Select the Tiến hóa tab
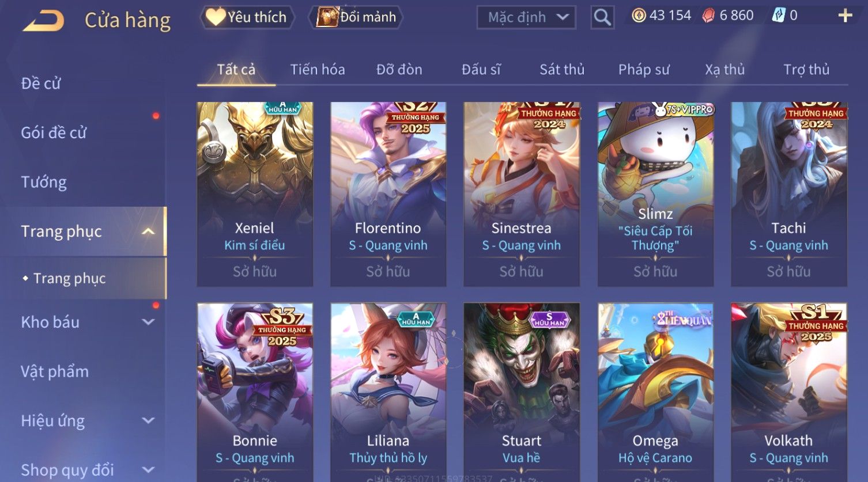 318,70
